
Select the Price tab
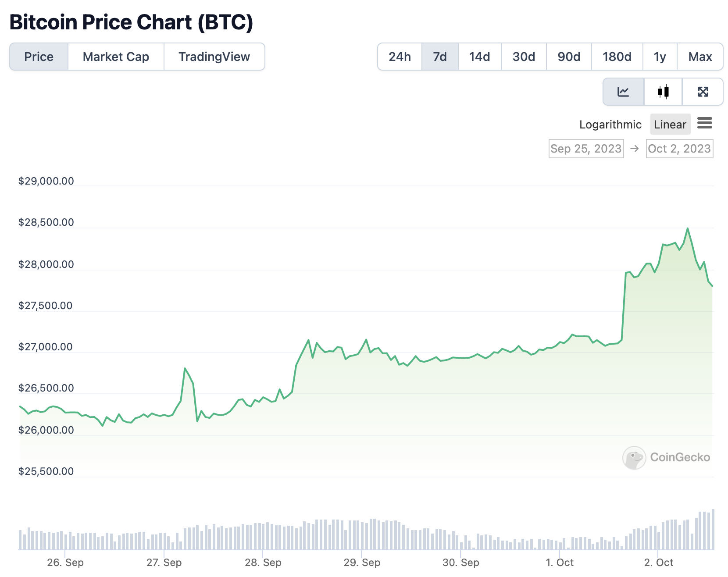(x=39, y=57)
